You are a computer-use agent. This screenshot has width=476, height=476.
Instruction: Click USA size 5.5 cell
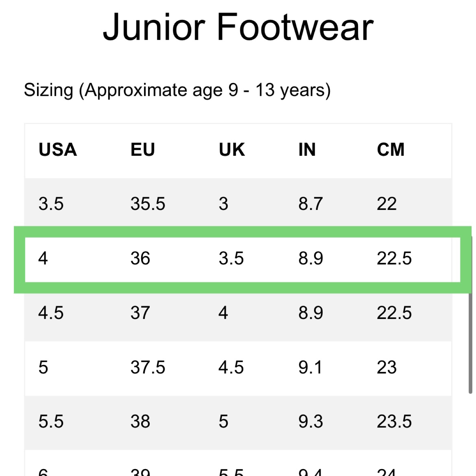(51, 422)
